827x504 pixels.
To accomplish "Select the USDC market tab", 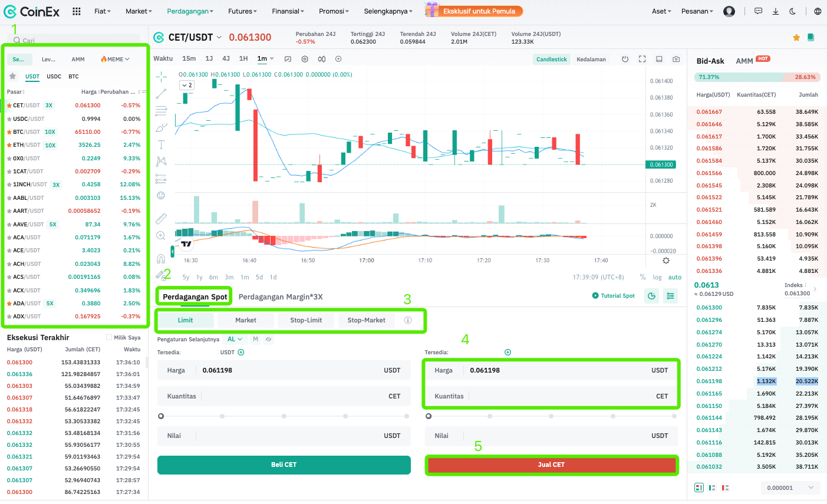I will pyautogui.click(x=54, y=76).
